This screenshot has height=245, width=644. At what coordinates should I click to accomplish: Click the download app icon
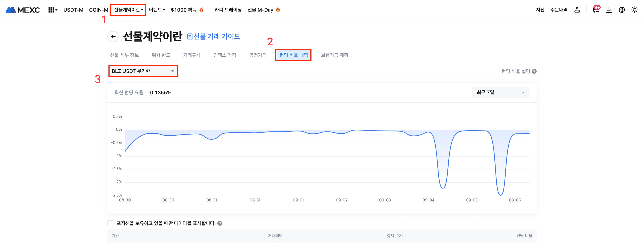pyautogui.click(x=609, y=10)
